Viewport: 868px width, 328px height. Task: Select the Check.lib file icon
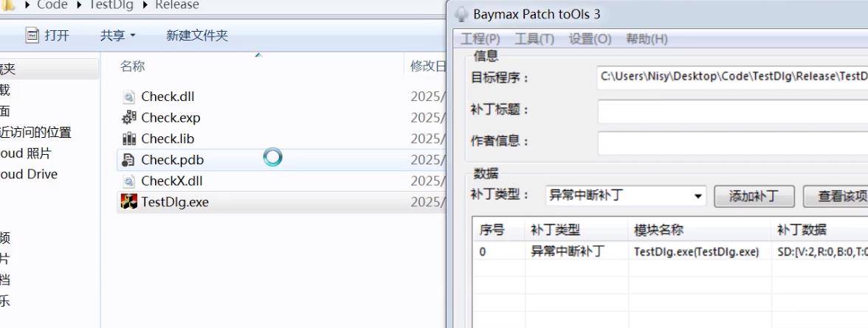point(128,139)
